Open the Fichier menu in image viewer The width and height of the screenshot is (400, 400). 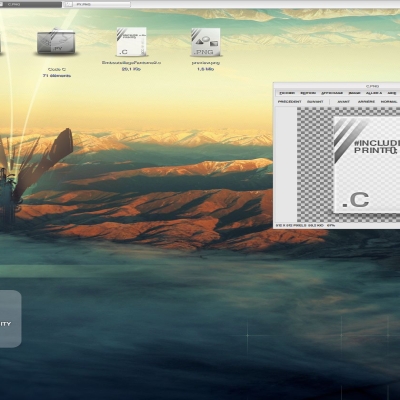(x=287, y=93)
